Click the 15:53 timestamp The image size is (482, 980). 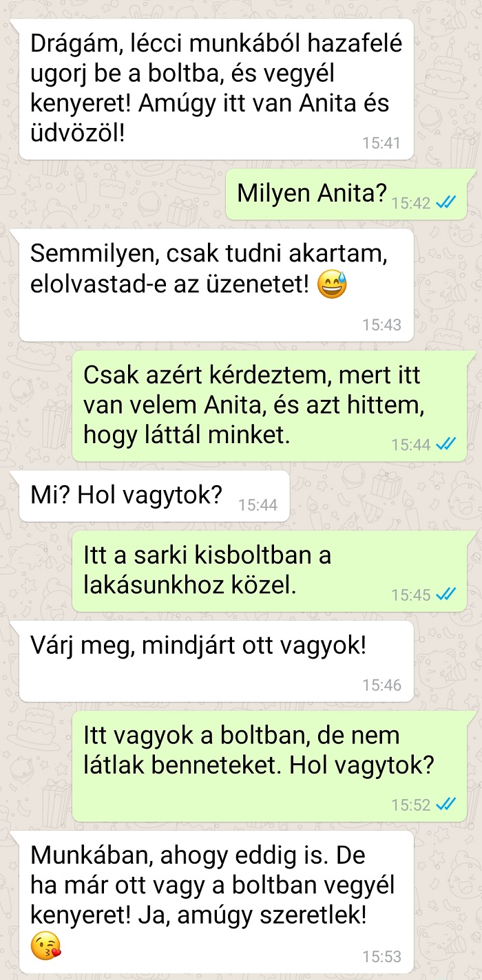(x=381, y=957)
